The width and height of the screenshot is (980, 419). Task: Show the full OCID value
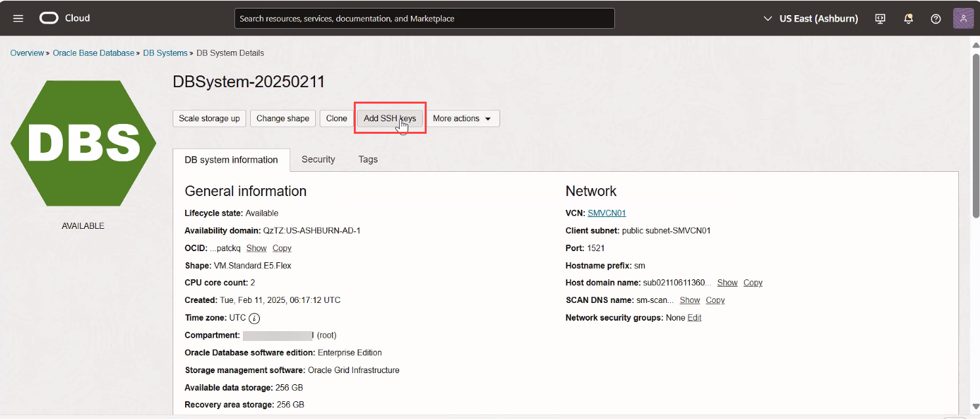pos(257,248)
